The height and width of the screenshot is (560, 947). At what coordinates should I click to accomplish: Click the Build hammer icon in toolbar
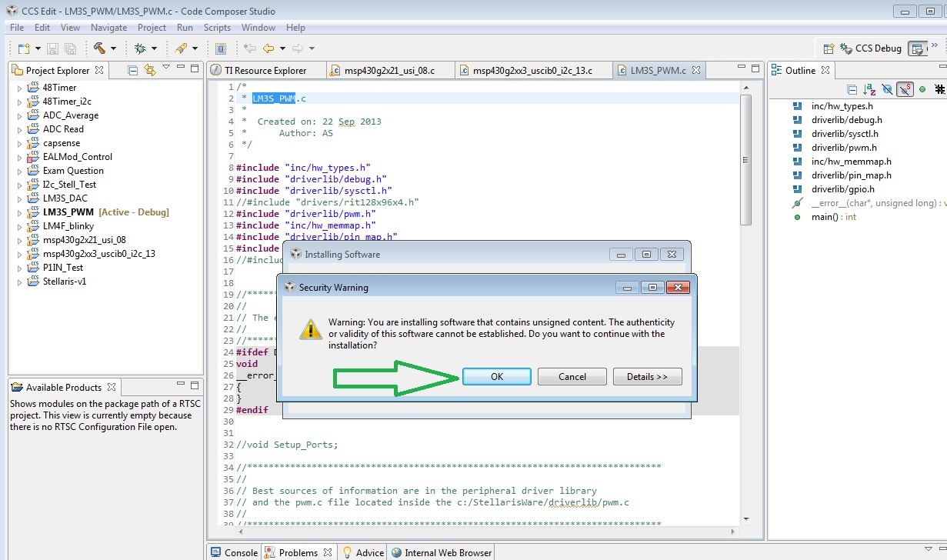pyautogui.click(x=99, y=48)
